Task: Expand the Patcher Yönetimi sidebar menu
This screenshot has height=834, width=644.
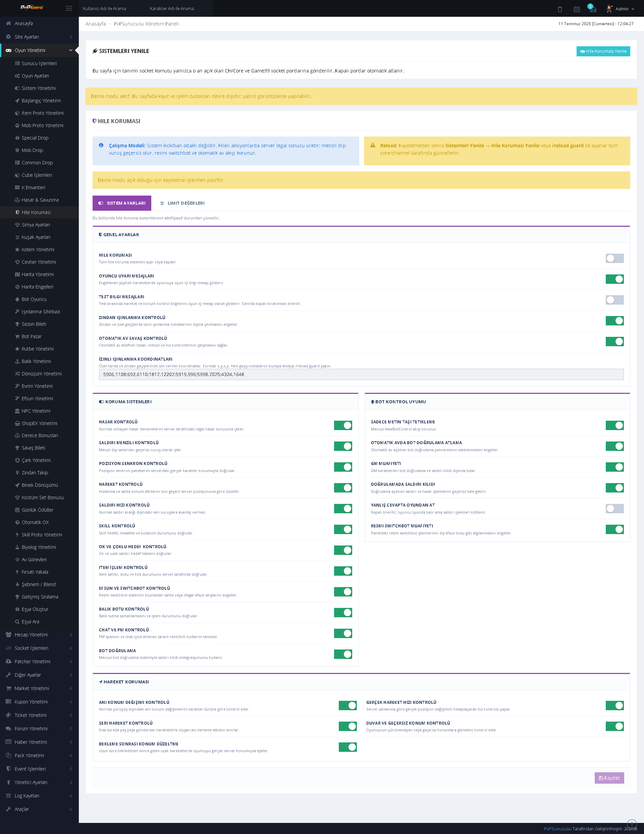Action: pyautogui.click(x=39, y=661)
